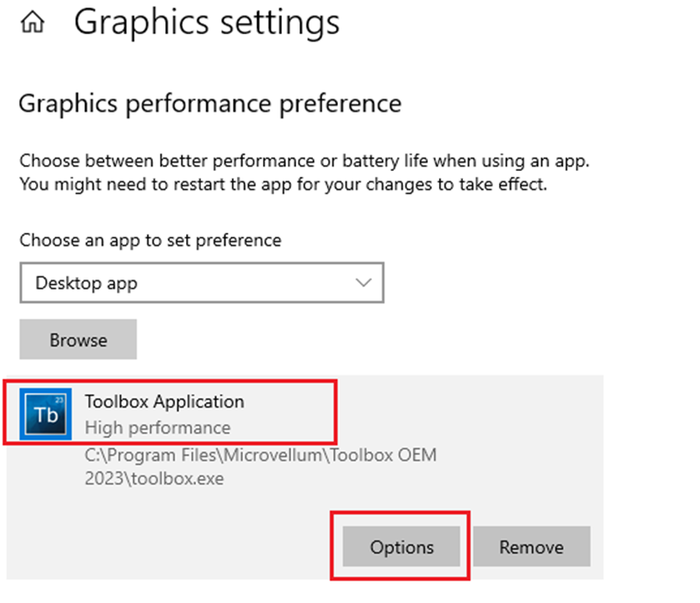The height and width of the screenshot is (603, 700).
Task: Expand the app type dropdown chevron arrow
Action: click(x=364, y=283)
